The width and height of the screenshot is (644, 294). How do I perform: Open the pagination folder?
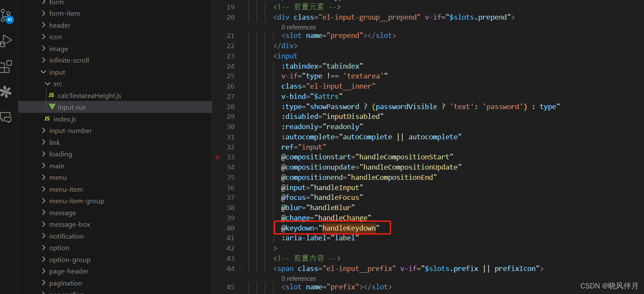(x=66, y=283)
